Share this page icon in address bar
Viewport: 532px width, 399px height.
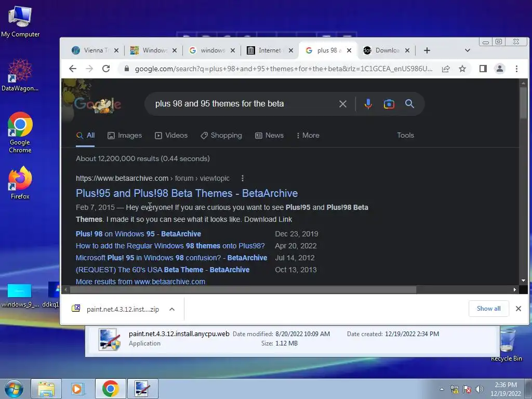click(x=445, y=69)
